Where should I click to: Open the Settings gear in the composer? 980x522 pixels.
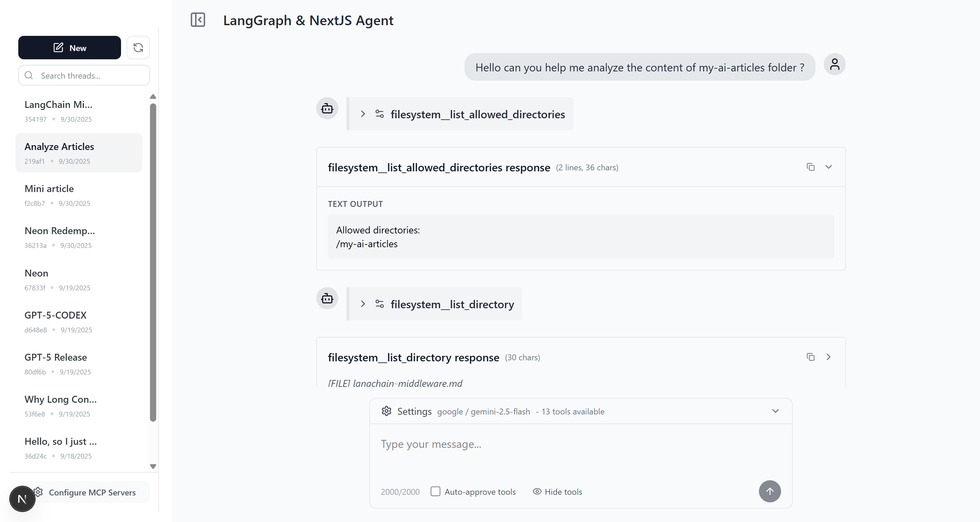click(386, 411)
